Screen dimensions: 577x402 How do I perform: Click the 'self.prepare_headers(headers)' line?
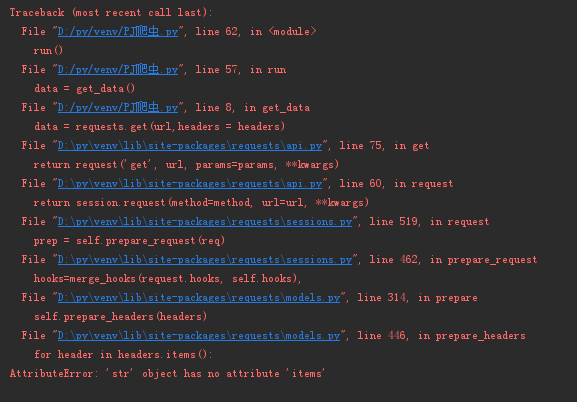tap(120, 317)
